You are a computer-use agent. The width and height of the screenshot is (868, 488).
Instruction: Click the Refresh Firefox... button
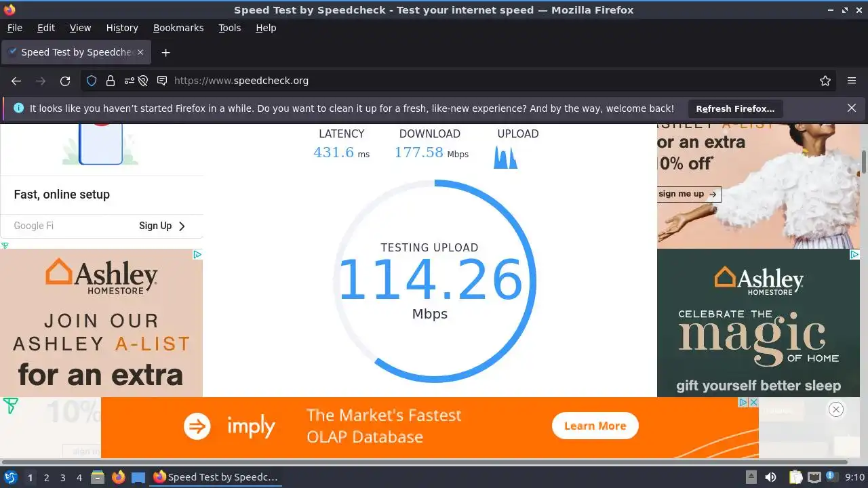tap(735, 108)
